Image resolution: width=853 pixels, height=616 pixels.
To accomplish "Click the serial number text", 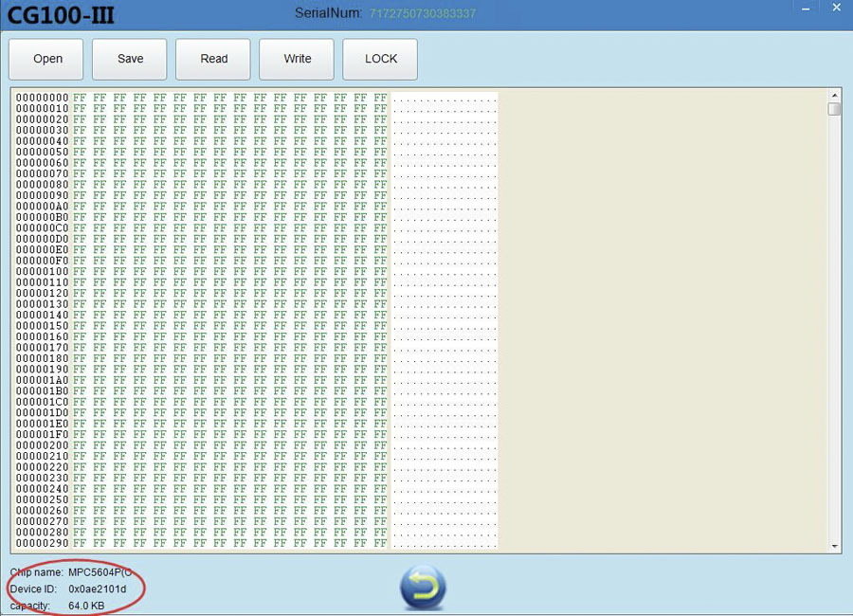I will click(423, 13).
